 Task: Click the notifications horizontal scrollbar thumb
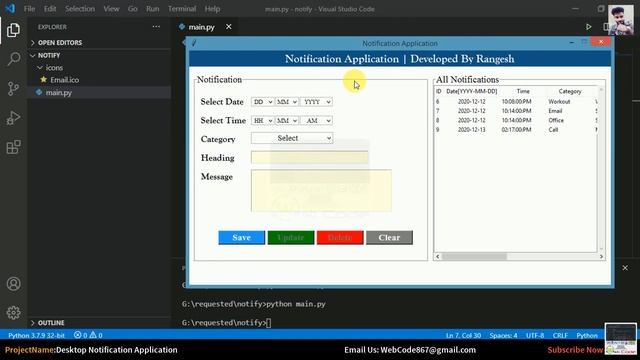(474, 256)
